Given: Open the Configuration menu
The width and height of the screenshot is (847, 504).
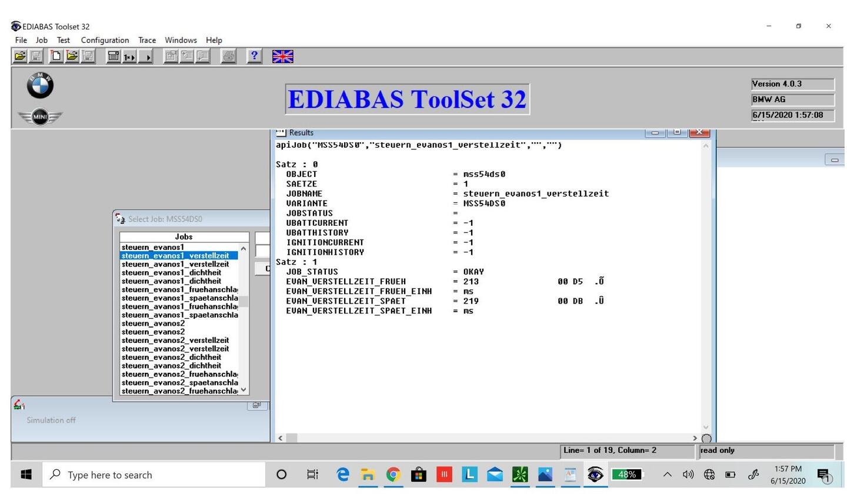Looking at the screenshot, I should pyautogui.click(x=105, y=40).
